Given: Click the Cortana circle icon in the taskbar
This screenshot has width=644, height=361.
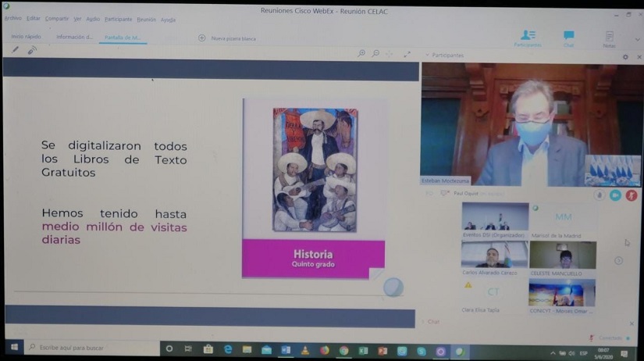Looking at the screenshot, I should point(169,348).
